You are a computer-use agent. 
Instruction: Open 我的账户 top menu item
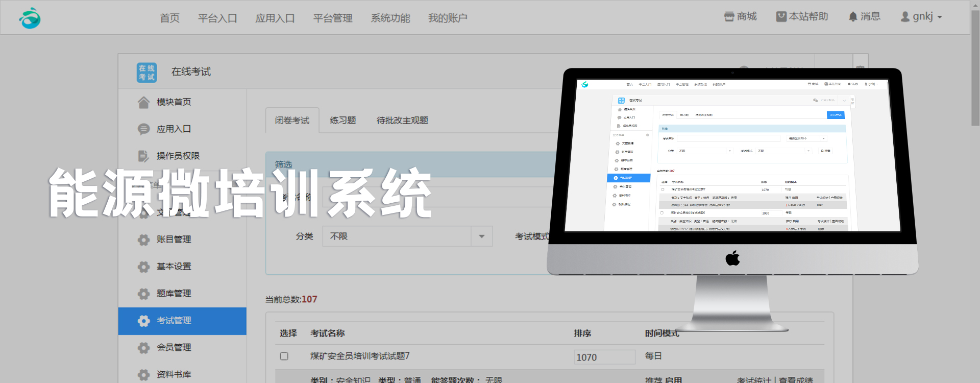[x=448, y=18]
